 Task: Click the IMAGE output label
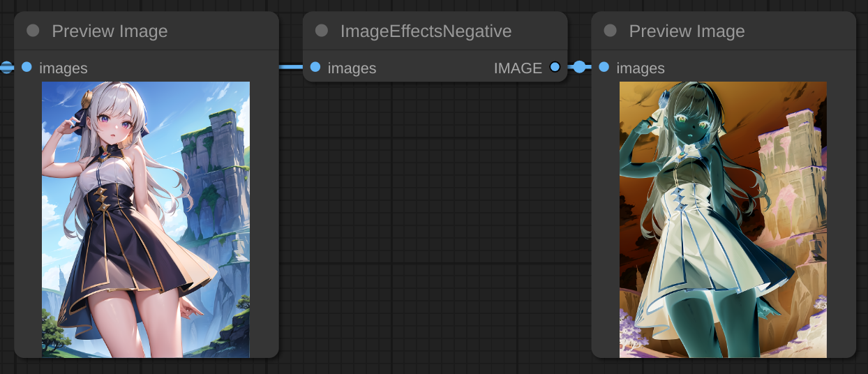[x=518, y=68]
